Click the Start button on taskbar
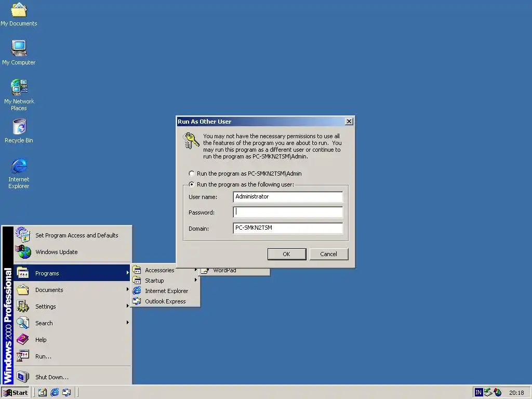 tap(16, 393)
